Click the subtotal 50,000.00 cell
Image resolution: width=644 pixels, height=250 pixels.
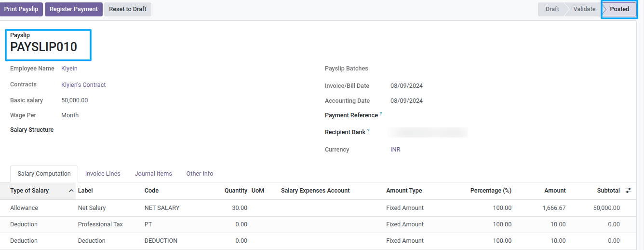(607, 208)
